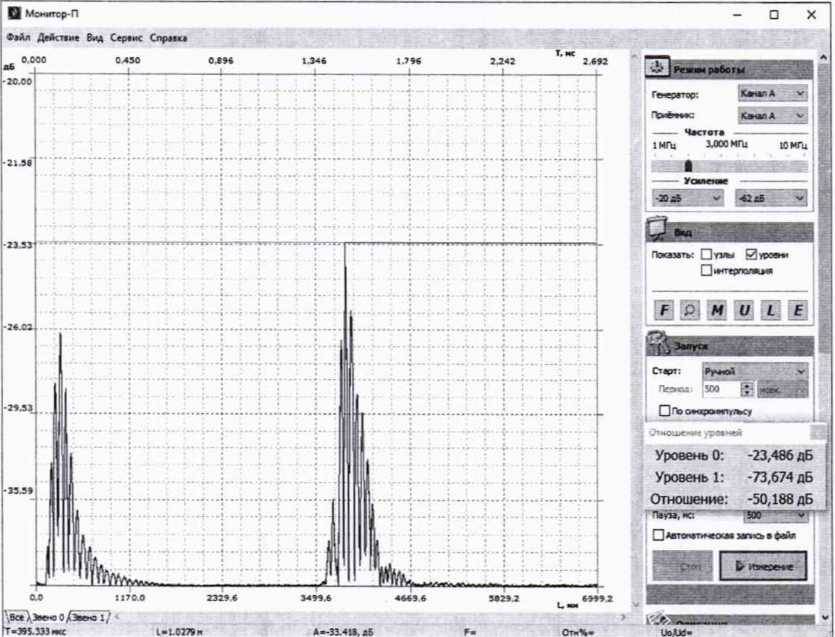Click the Режим работы panel icon
Viewport: 835px width, 637px height.
658,67
